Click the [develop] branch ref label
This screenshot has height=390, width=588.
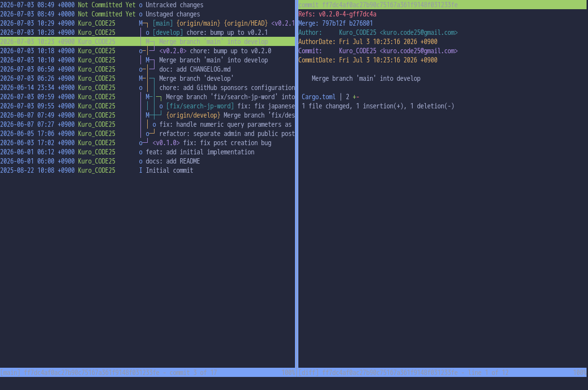(x=168, y=32)
